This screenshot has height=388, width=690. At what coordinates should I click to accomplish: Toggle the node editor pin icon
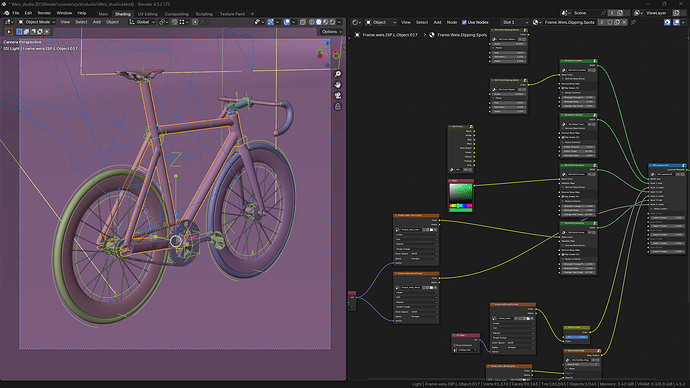coord(633,22)
